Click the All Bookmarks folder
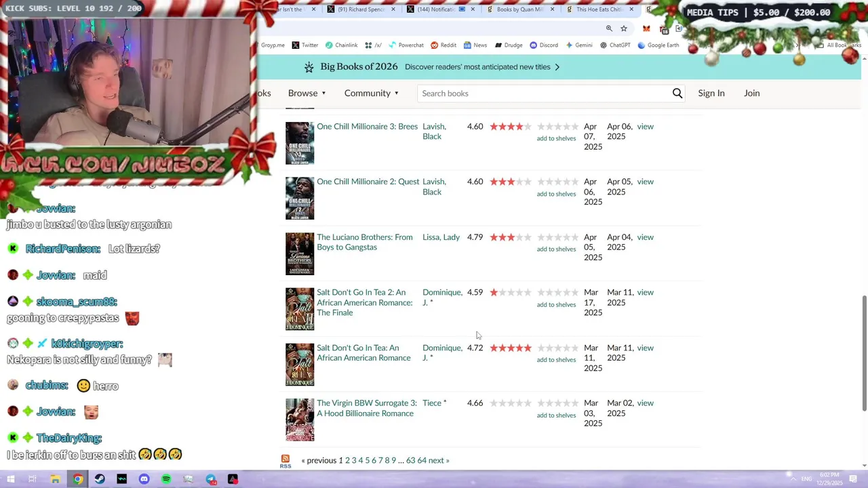The height and width of the screenshot is (488, 868). 838,45
